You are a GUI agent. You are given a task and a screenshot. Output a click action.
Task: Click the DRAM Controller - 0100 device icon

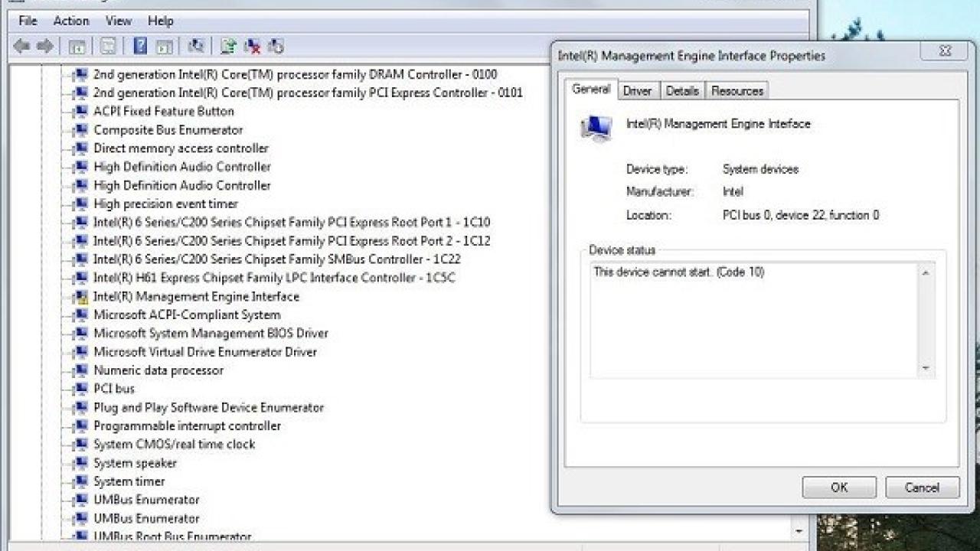pyautogui.click(x=80, y=75)
